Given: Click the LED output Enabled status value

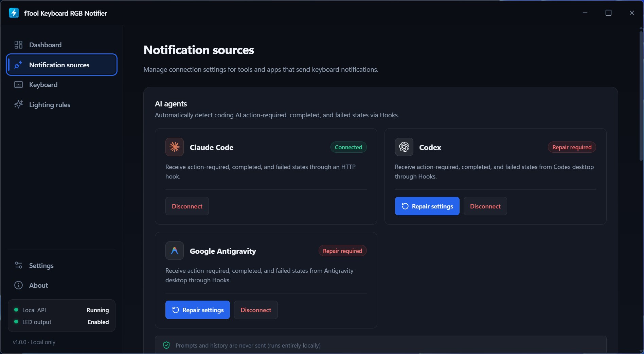Looking at the screenshot, I should tap(98, 322).
